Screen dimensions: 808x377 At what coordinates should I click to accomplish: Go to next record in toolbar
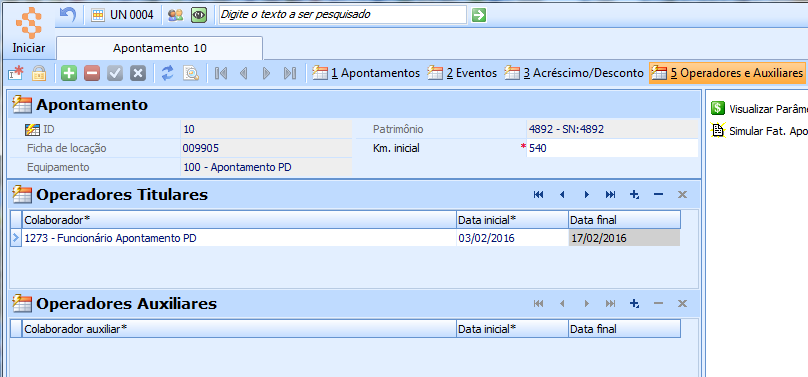tap(266, 73)
